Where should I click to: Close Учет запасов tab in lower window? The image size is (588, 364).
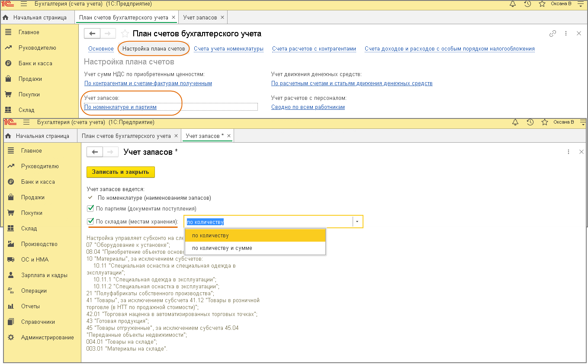tap(229, 136)
